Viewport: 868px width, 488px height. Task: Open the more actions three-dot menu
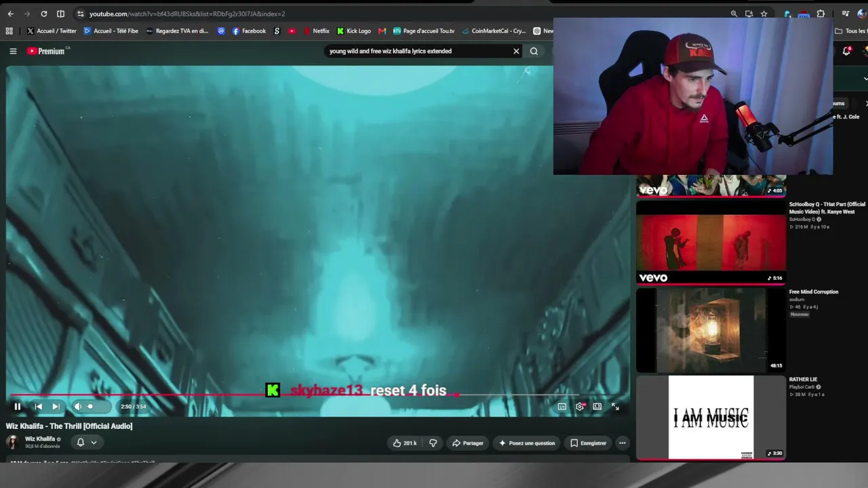pos(622,443)
